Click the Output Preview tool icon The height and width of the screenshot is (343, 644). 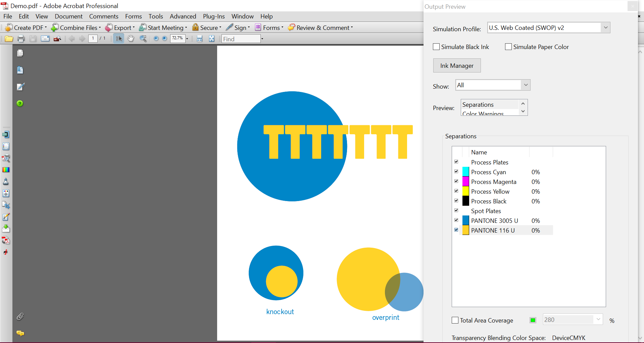tap(6, 147)
